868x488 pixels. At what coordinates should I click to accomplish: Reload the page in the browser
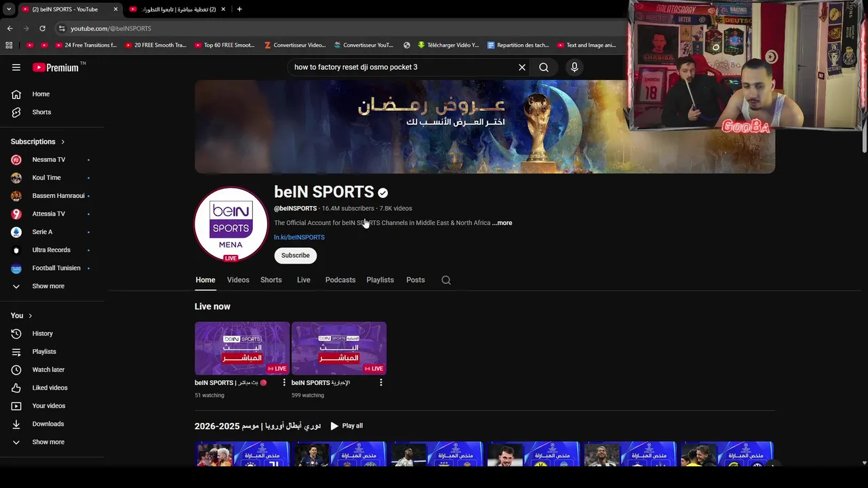pyautogui.click(x=42, y=28)
